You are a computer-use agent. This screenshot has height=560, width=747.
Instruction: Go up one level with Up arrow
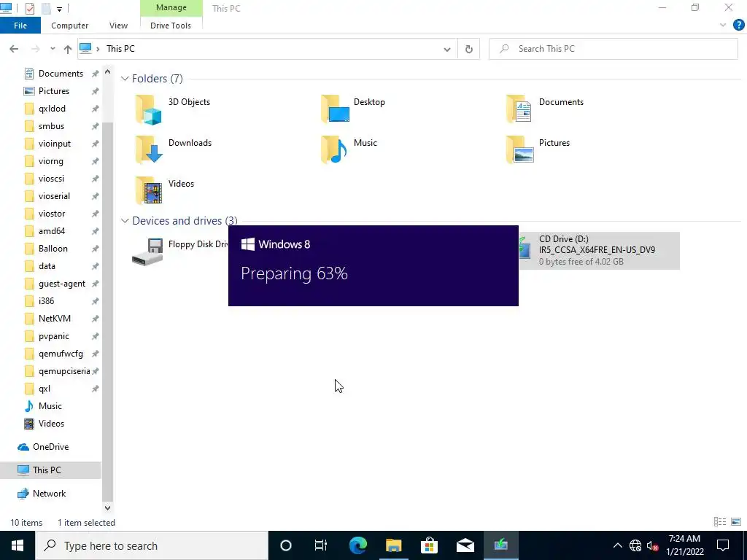click(68, 49)
